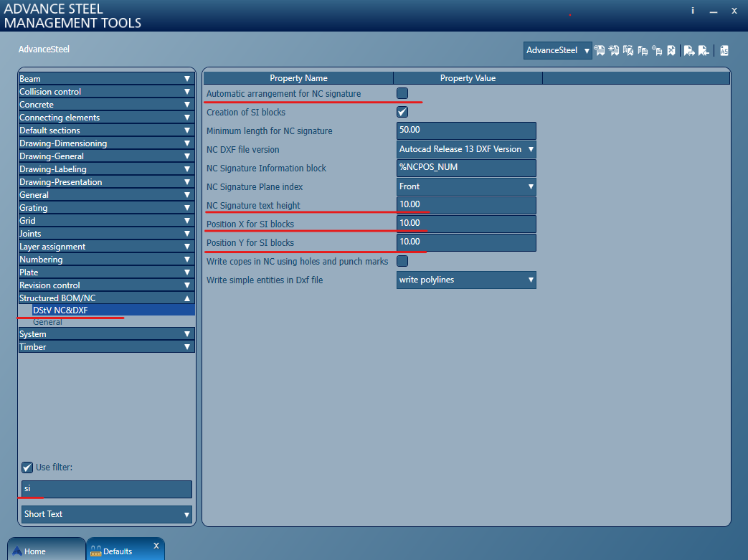Click the delete default toolbar icon
The height and width of the screenshot is (560, 748).
point(629,50)
